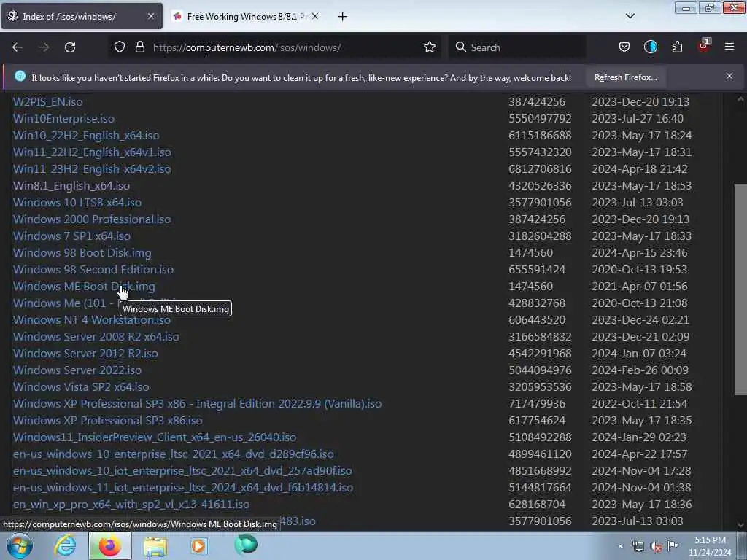This screenshot has width=747, height=560.
Task: Open Windows Server 2008 R2 x64.iso link
Action: tap(96, 337)
